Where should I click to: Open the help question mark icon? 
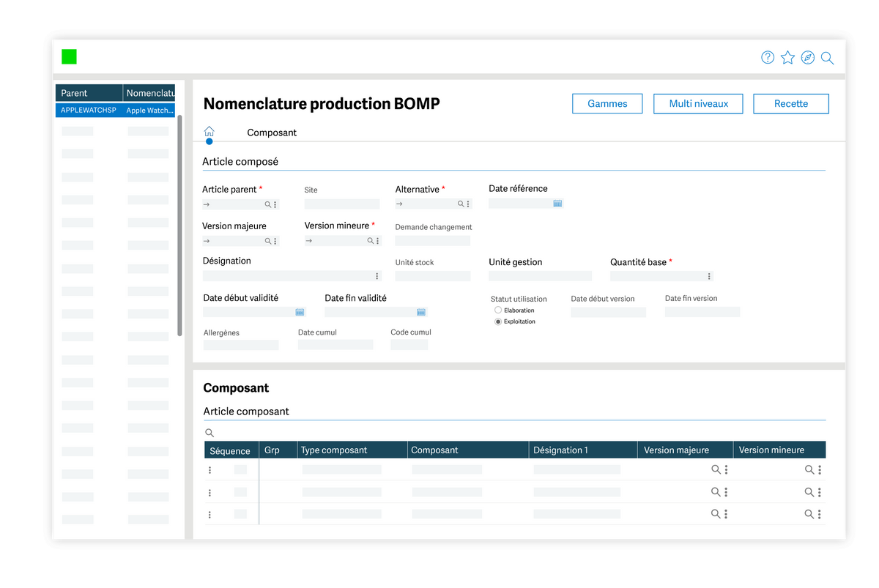768,58
